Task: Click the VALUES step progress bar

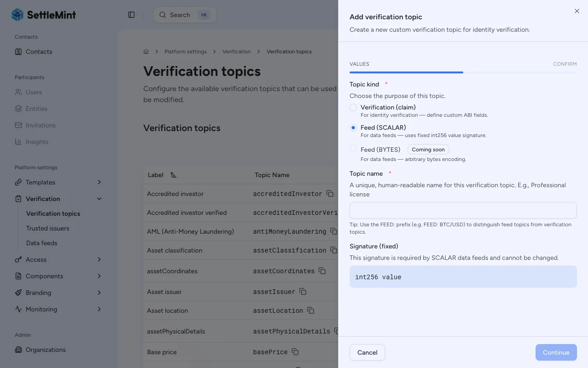Action: point(406,72)
